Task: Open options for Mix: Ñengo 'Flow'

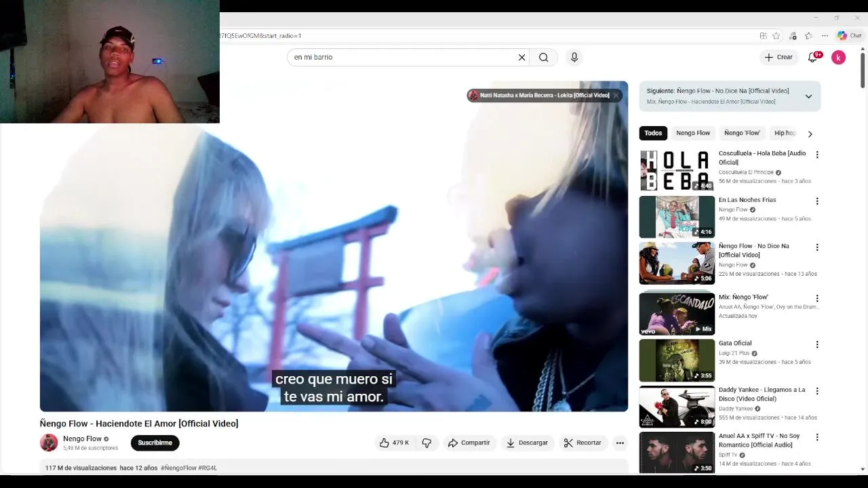Action: click(x=817, y=298)
